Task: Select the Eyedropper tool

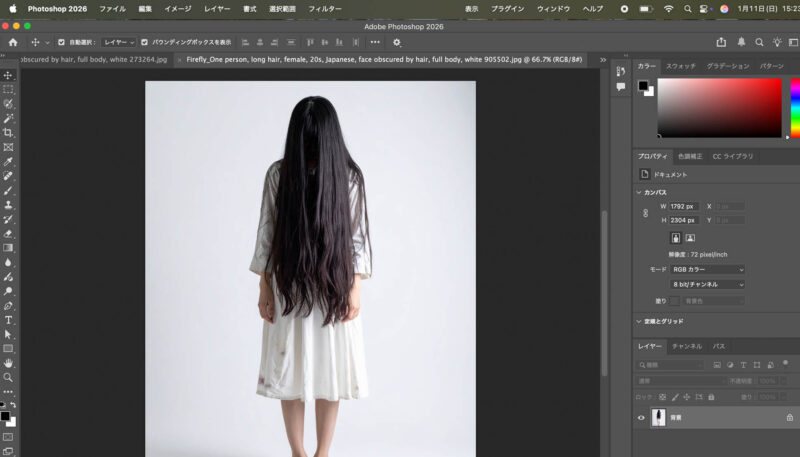Action: [x=8, y=162]
